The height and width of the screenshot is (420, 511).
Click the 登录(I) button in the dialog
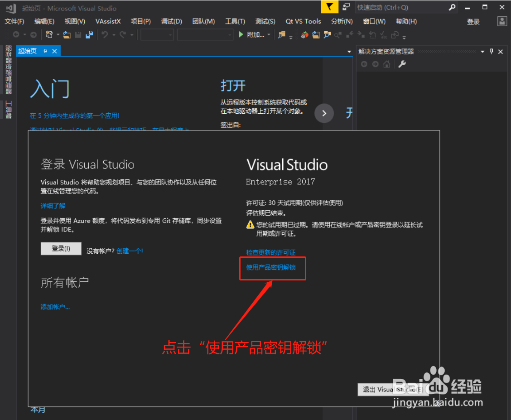[61, 249]
